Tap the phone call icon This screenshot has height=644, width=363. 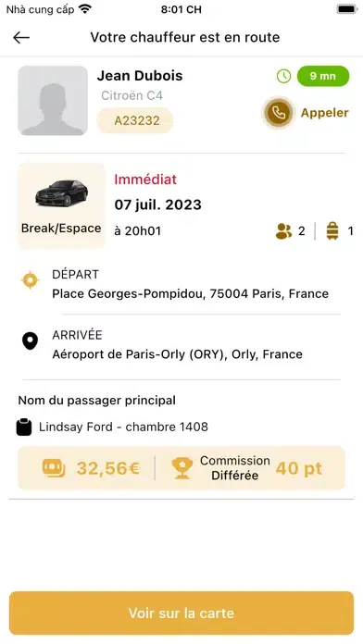click(x=279, y=113)
